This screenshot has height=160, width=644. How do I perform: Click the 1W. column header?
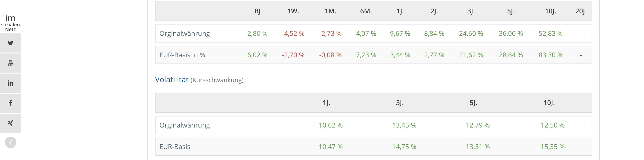tap(293, 11)
